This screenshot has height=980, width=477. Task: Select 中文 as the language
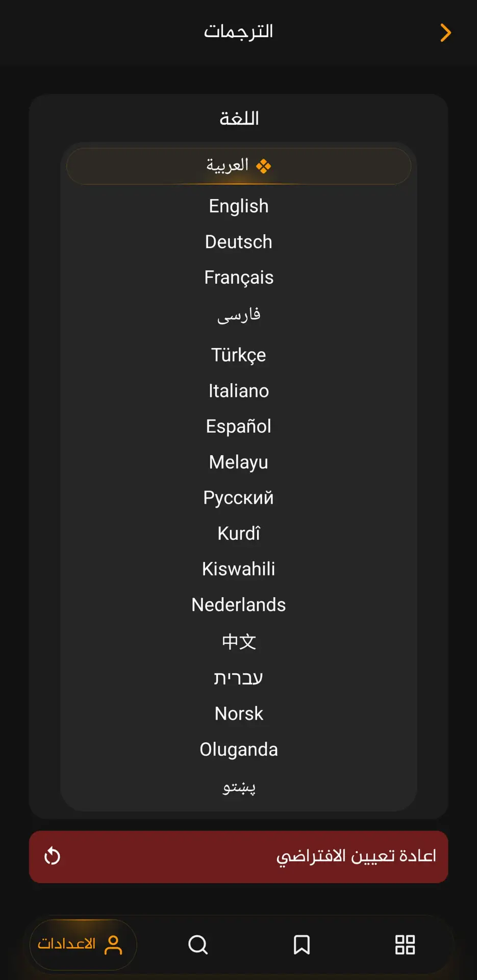(238, 642)
